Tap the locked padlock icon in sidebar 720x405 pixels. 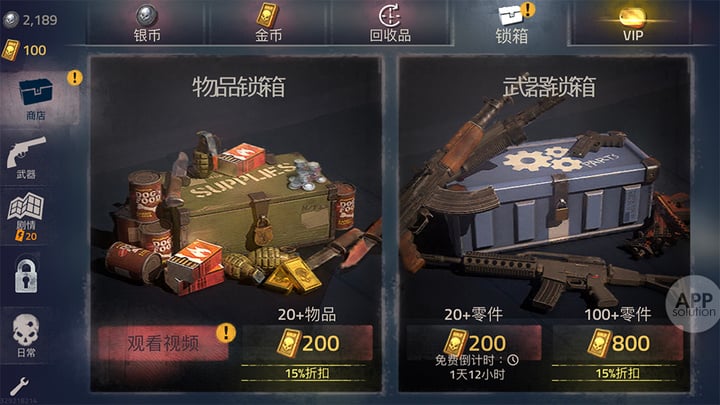tap(26, 276)
